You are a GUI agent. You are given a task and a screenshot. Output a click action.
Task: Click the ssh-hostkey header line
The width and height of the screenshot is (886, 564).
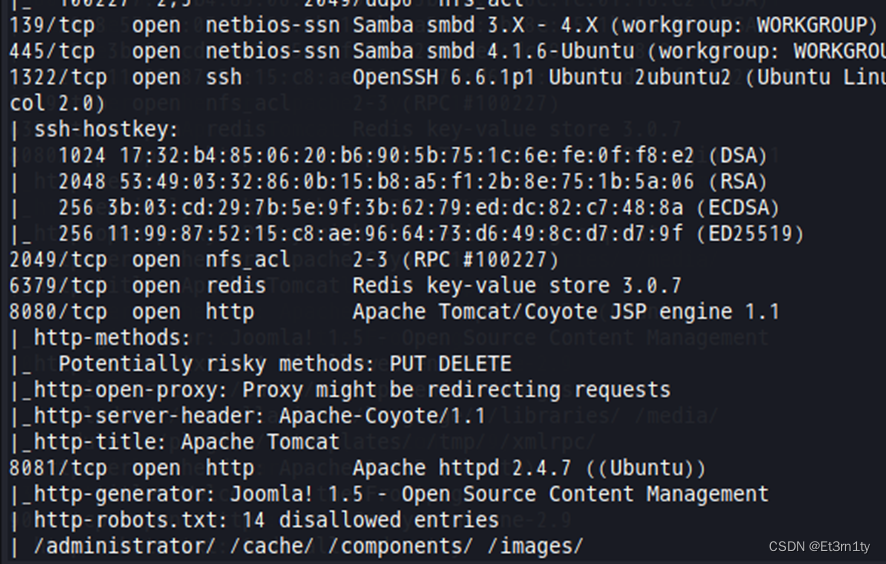coord(106,129)
